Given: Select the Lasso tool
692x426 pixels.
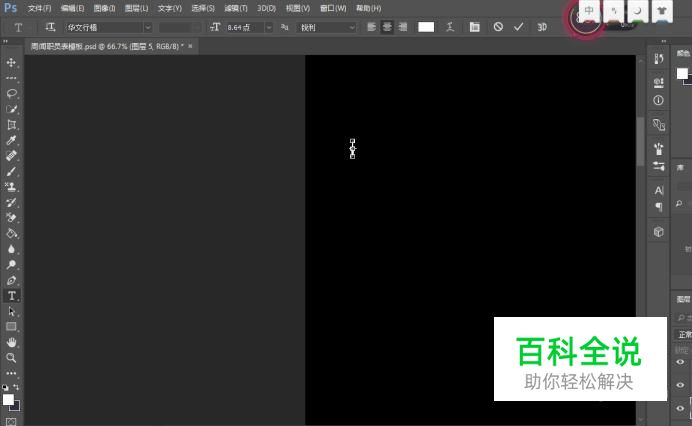Looking at the screenshot, I should (x=11, y=94).
